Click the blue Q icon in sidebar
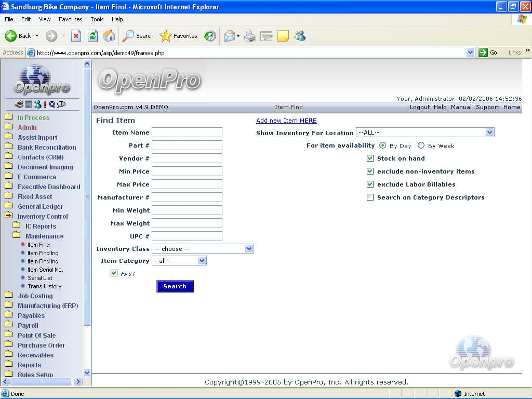 click(x=52, y=104)
